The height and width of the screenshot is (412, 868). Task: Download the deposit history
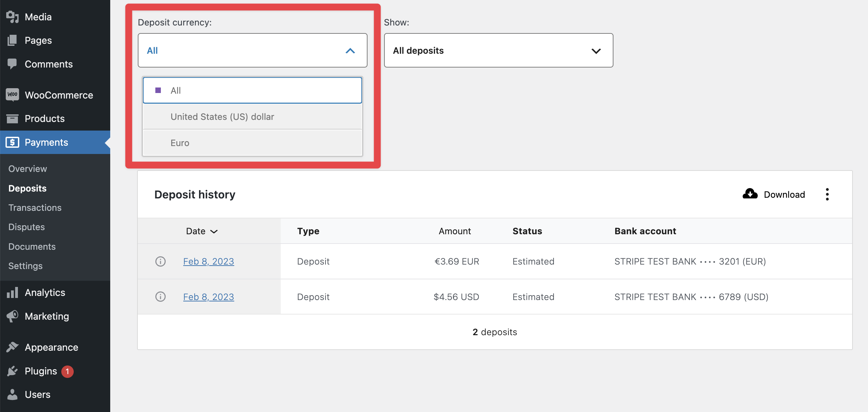point(774,194)
